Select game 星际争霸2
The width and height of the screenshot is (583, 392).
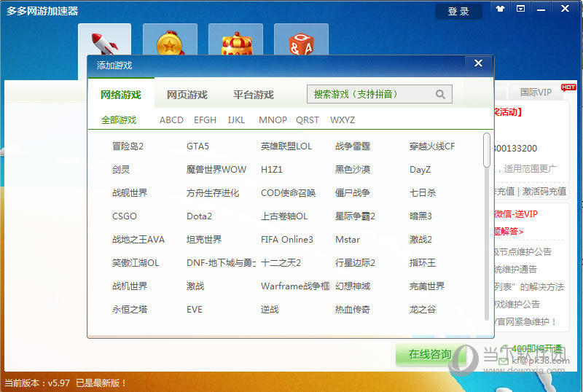click(x=355, y=216)
